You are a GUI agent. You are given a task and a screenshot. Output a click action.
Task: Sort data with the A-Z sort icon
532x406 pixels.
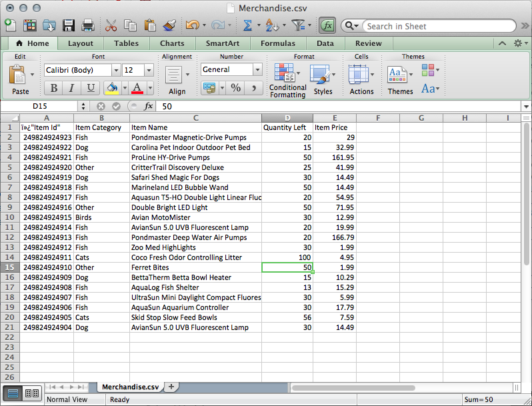(x=272, y=25)
